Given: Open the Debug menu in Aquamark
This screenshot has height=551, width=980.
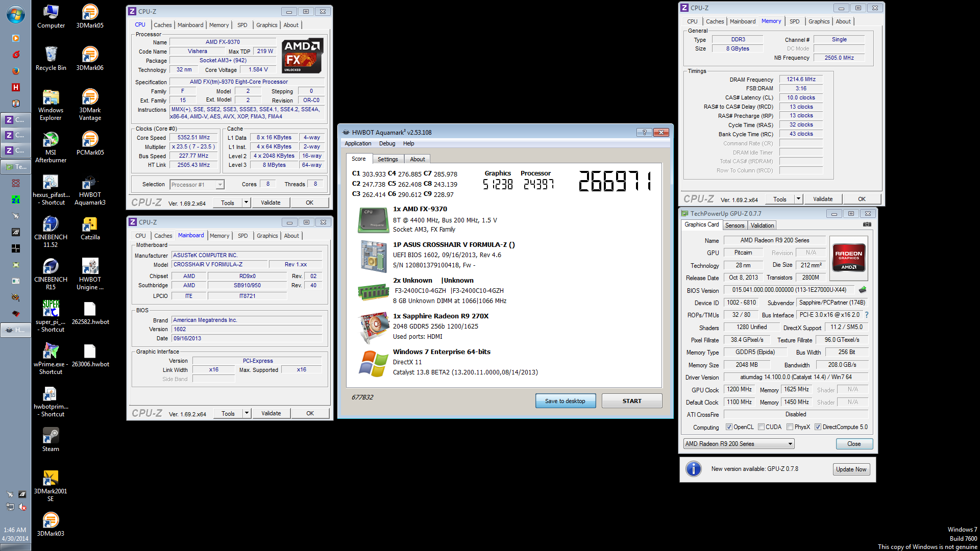Looking at the screenshot, I should 387,143.
